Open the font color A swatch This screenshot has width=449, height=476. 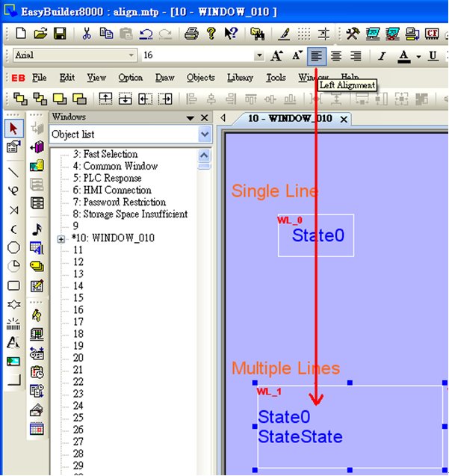click(403, 56)
